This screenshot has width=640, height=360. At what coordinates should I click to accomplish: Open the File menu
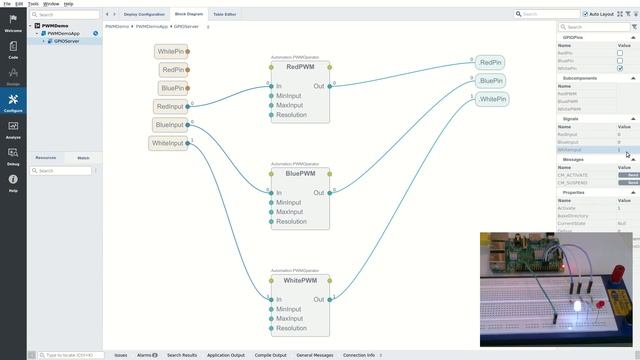point(7,4)
